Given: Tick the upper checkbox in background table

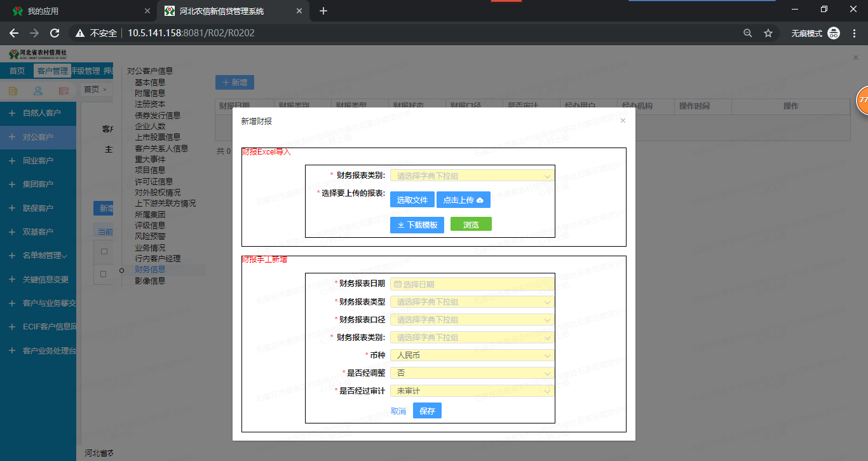Looking at the screenshot, I should click(x=104, y=251).
